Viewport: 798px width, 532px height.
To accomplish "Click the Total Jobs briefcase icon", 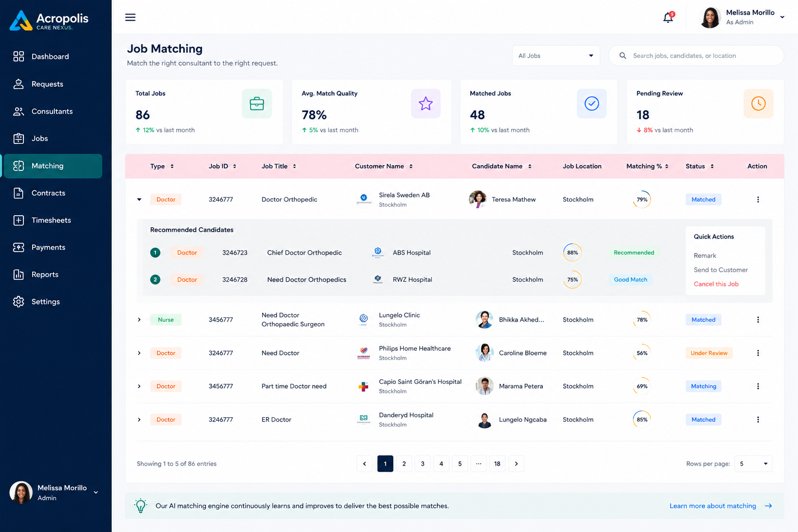I will pyautogui.click(x=257, y=103).
